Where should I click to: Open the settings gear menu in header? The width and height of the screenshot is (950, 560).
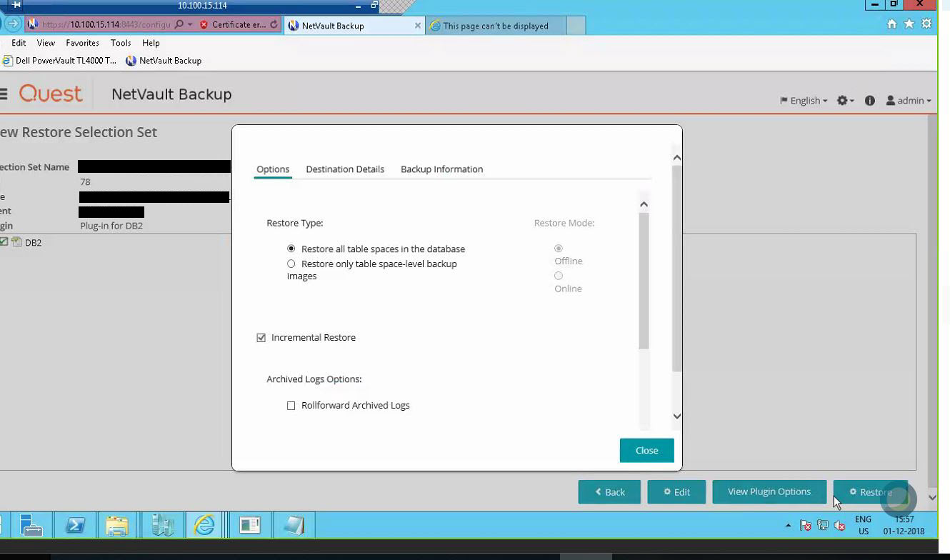pyautogui.click(x=844, y=101)
